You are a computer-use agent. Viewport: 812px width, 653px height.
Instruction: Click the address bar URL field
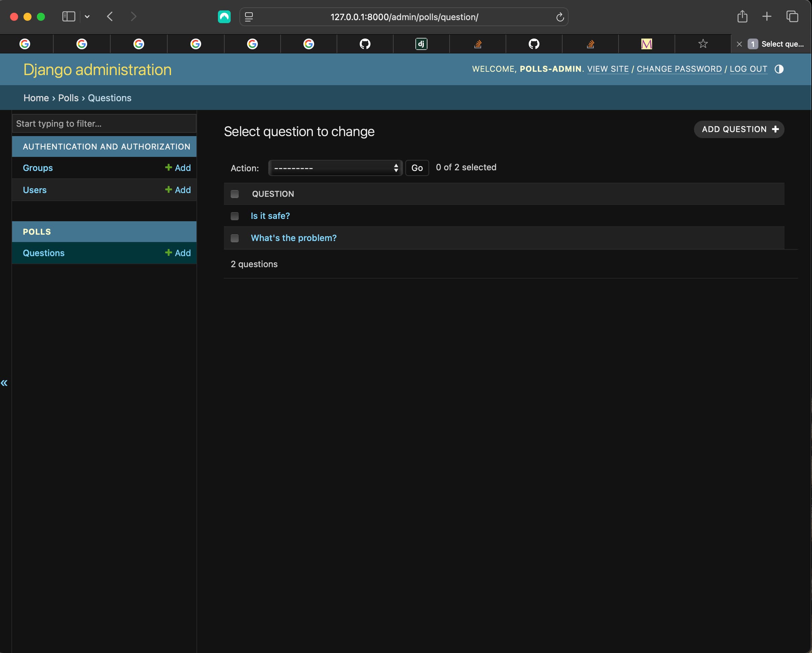[x=404, y=17]
